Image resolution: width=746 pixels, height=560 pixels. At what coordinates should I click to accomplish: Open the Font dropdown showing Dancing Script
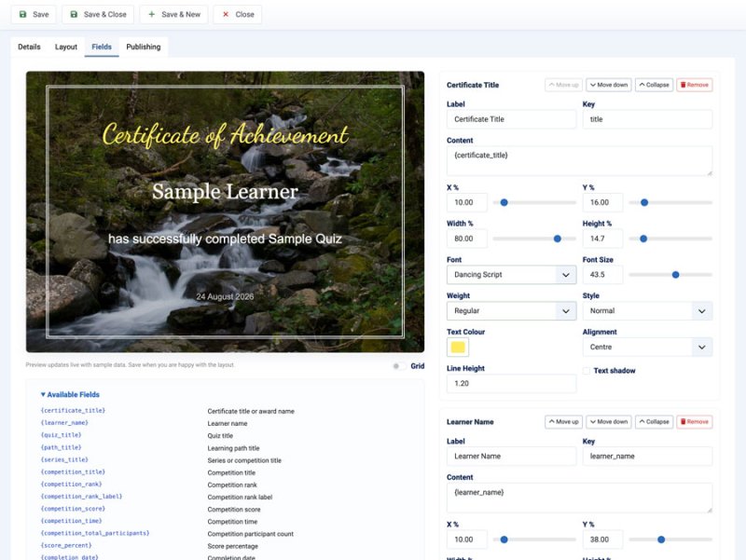511,275
